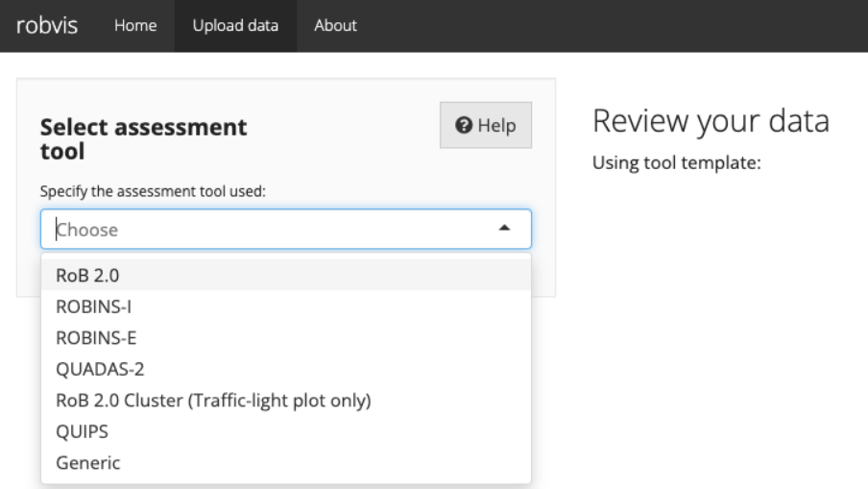Pick ROBINS-E from the dropdown list

(285, 338)
